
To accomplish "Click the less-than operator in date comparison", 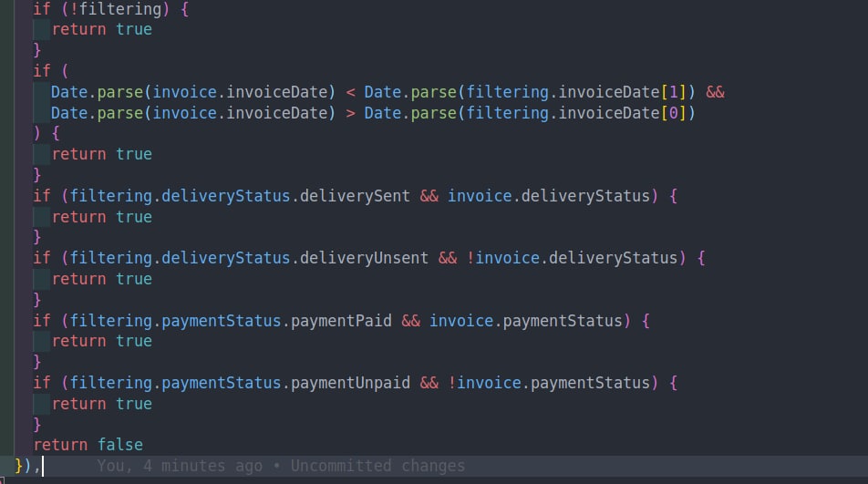I will (x=350, y=92).
